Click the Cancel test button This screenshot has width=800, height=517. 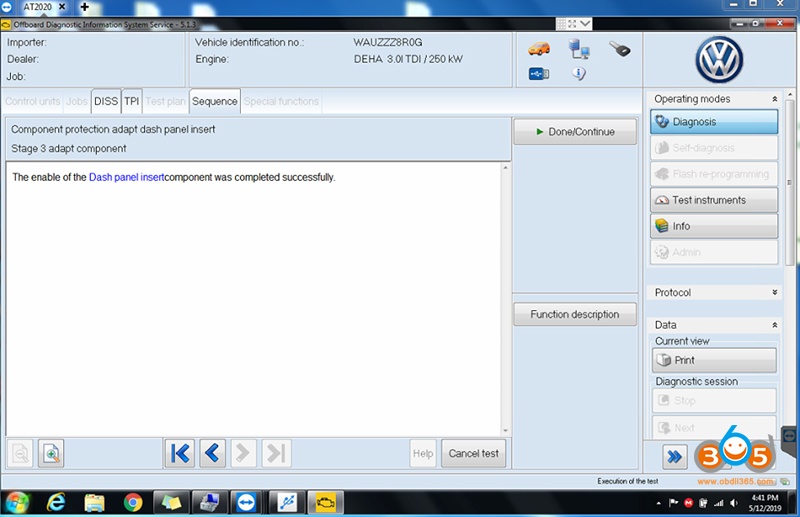pos(473,453)
